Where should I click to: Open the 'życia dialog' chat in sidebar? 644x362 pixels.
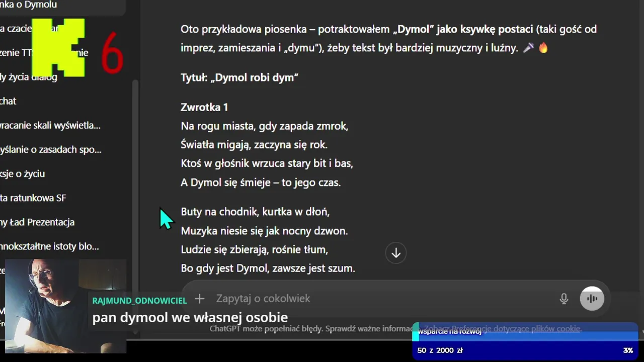coord(29,77)
